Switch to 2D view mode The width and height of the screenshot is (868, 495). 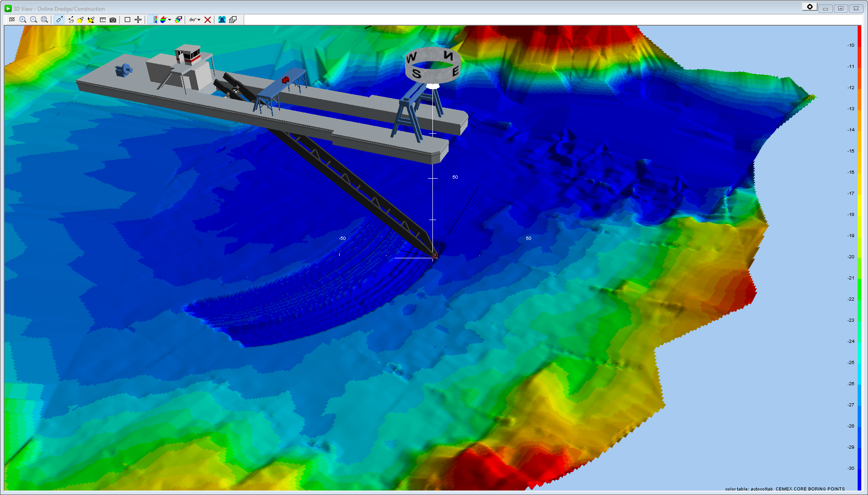[x=12, y=20]
